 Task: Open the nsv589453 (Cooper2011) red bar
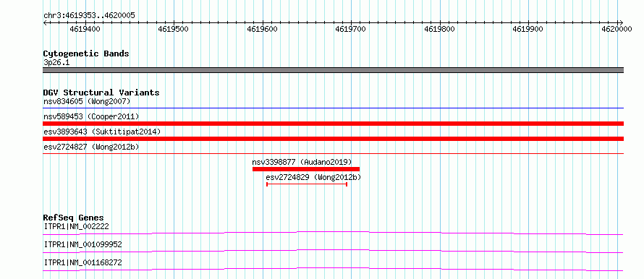333,124
